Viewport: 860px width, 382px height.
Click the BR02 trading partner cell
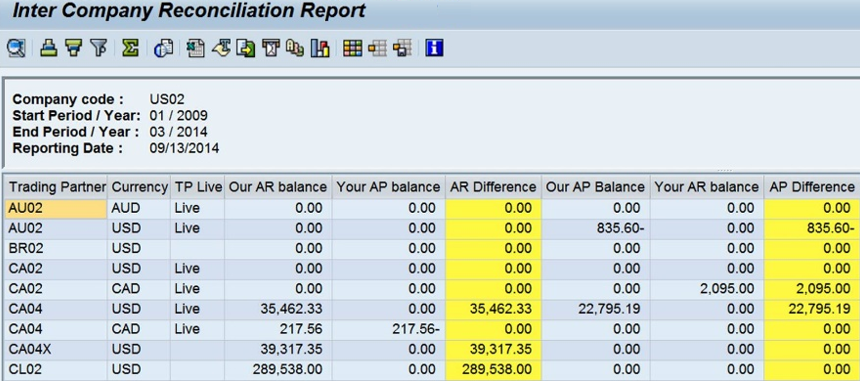point(56,249)
